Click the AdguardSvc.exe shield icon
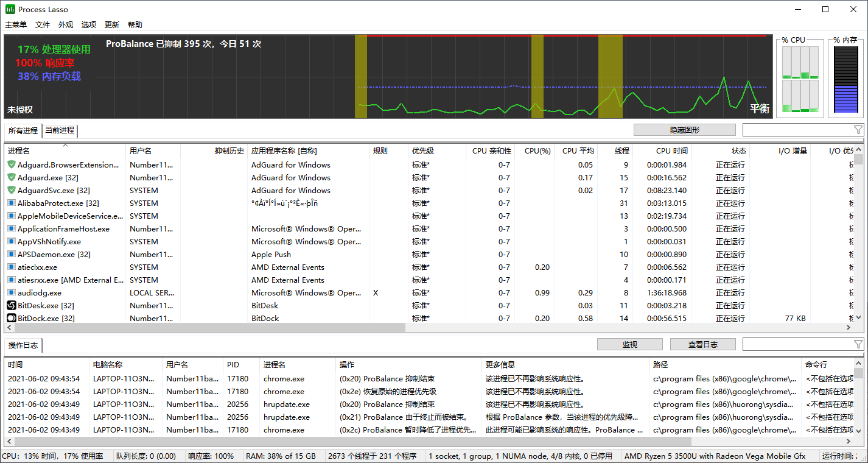 [12, 190]
